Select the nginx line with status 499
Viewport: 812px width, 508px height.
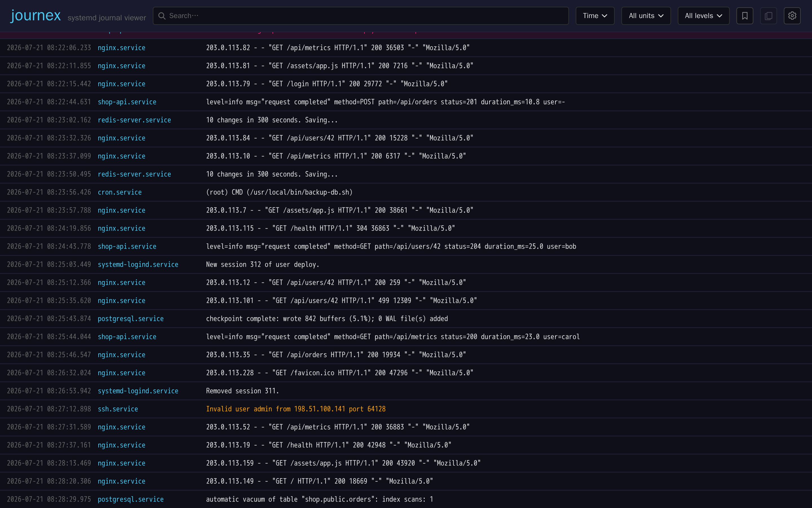click(x=341, y=301)
